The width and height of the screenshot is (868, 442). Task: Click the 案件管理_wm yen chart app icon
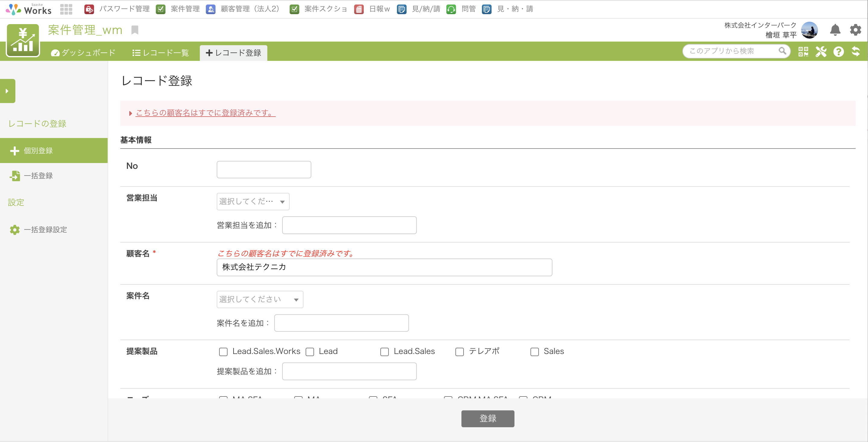[x=23, y=40]
